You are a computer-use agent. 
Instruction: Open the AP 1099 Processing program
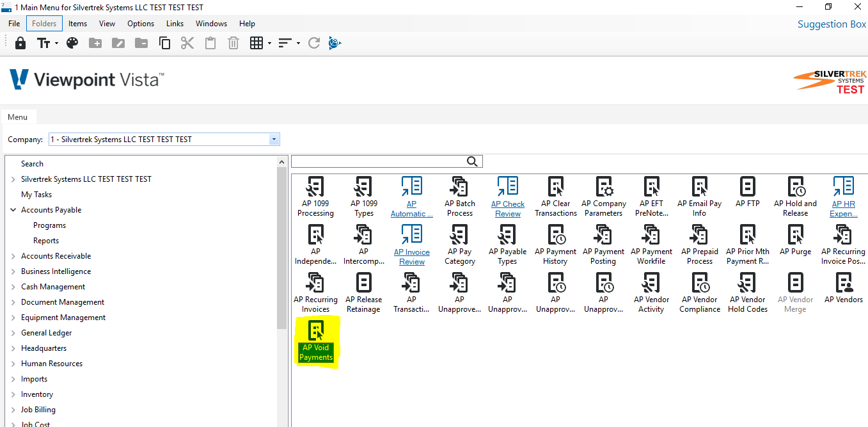(315, 197)
